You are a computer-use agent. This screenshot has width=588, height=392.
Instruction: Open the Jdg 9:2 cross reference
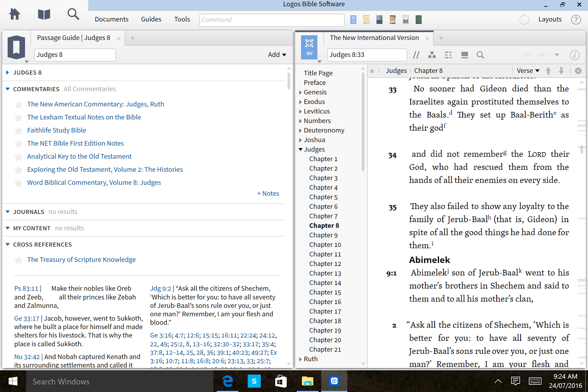pyautogui.click(x=161, y=289)
